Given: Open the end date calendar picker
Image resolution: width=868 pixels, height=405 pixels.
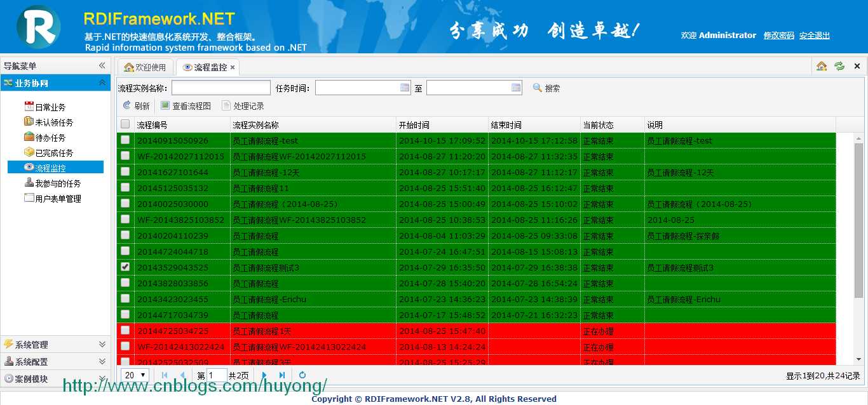Looking at the screenshot, I should click(x=516, y=88).
